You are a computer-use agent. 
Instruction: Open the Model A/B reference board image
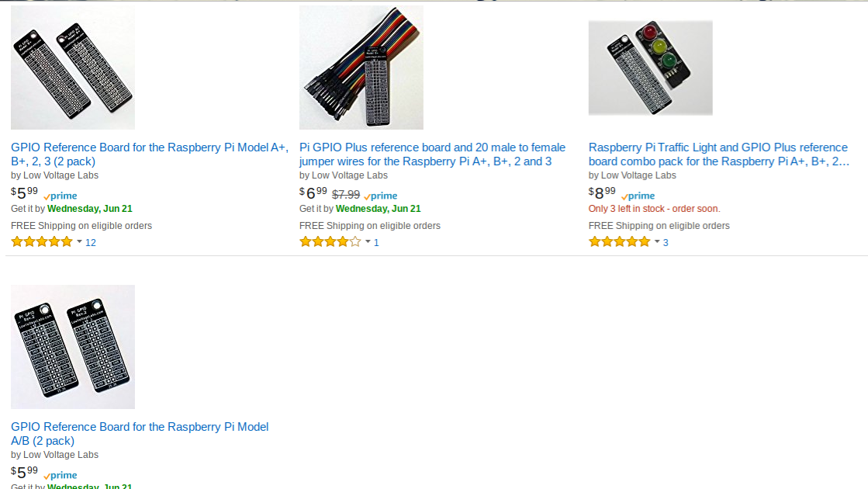[72, 347]
